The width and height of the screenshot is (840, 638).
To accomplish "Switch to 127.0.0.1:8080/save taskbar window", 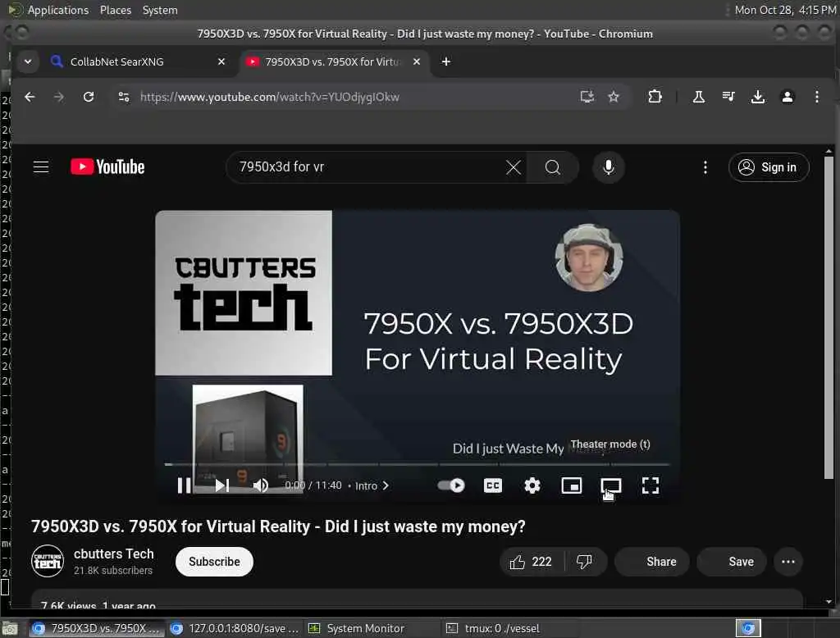I will coord(235,628).
